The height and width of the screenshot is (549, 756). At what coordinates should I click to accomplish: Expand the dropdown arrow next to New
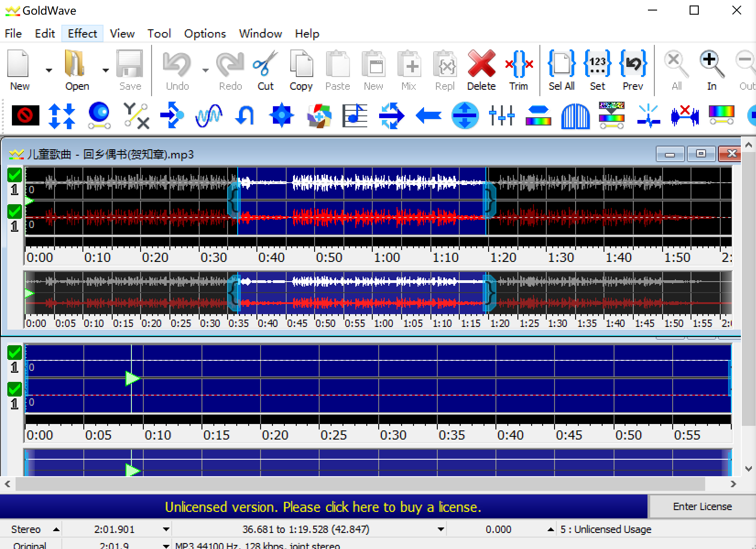[x=49, y=71]
